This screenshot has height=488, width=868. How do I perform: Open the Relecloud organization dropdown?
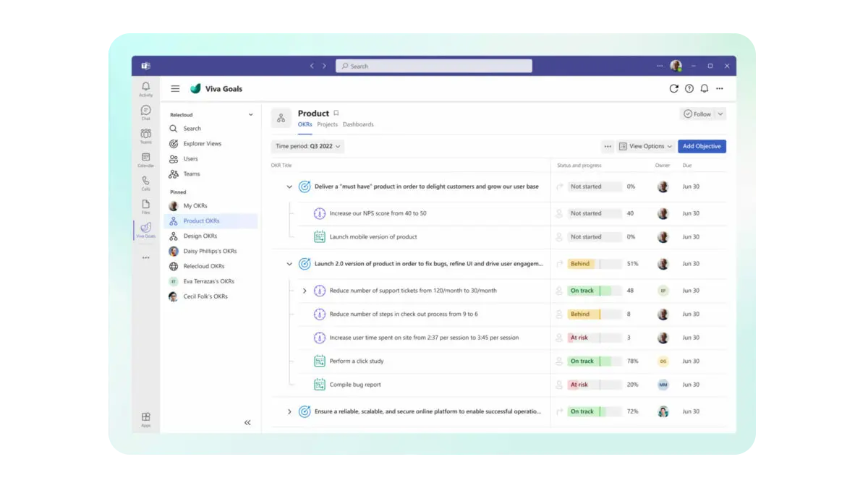point(211,114)
